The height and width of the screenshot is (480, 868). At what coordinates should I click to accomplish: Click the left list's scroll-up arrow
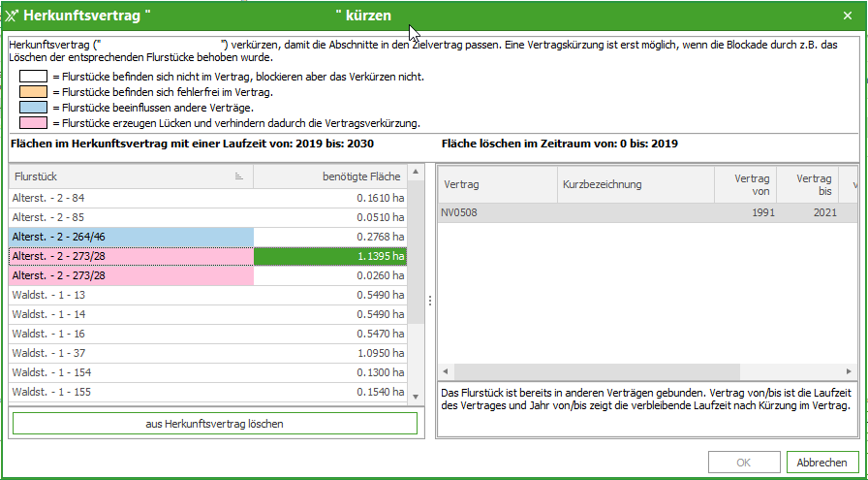click(x=416, y=173)
